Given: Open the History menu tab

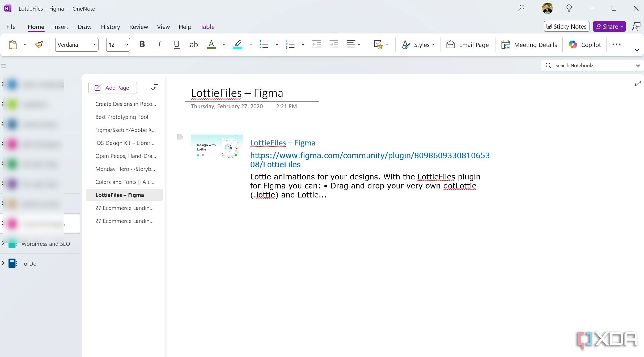Looking at the screenshot, I should 110,27.
